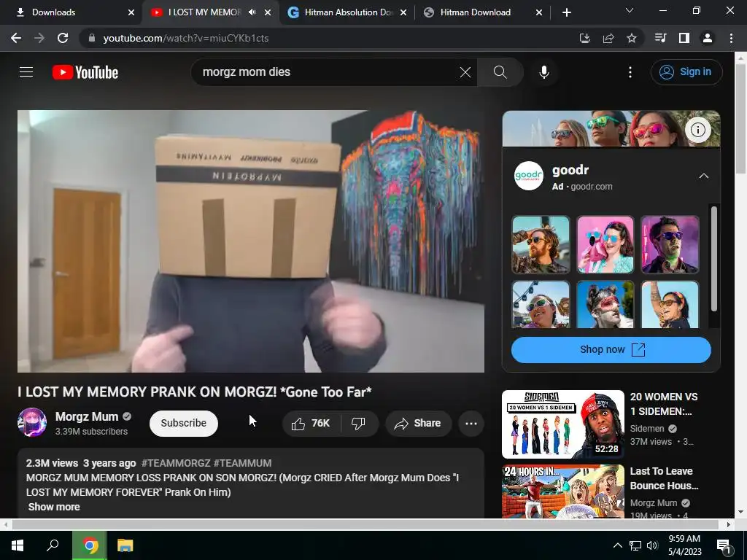
Task: Open goodr ad logo
Action: coord(528,176)
